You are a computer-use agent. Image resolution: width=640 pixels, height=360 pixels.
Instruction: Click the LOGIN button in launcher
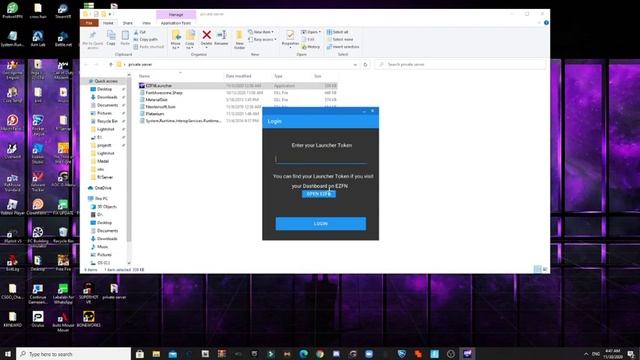coord(320,224)
